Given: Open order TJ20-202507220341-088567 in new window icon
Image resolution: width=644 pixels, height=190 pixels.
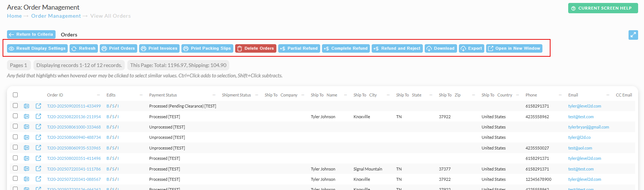Looking at the screenshot, I should pyautogui.click(x=38, y=179).
